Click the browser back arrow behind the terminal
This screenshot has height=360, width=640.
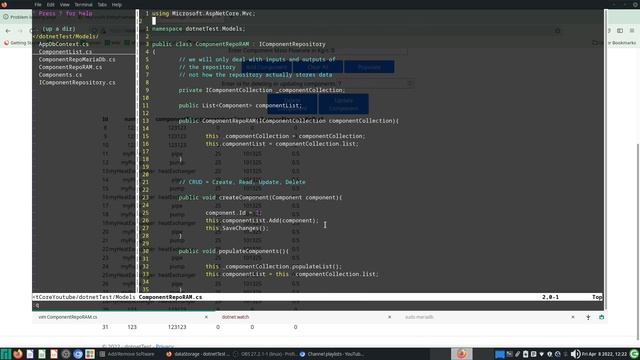pyautogui.click(x=8, y=31)
